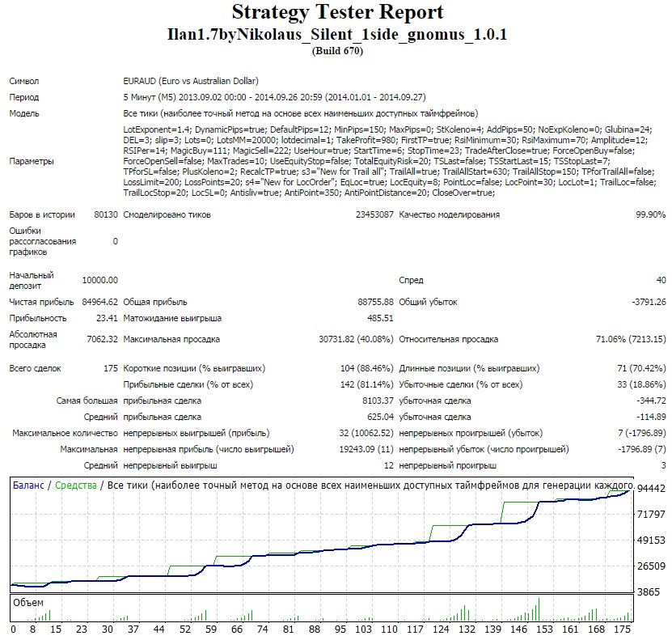Screen dimensions: 672x636
Task: Click the profit trades value 142 (81.14%)
Action: 367,384
